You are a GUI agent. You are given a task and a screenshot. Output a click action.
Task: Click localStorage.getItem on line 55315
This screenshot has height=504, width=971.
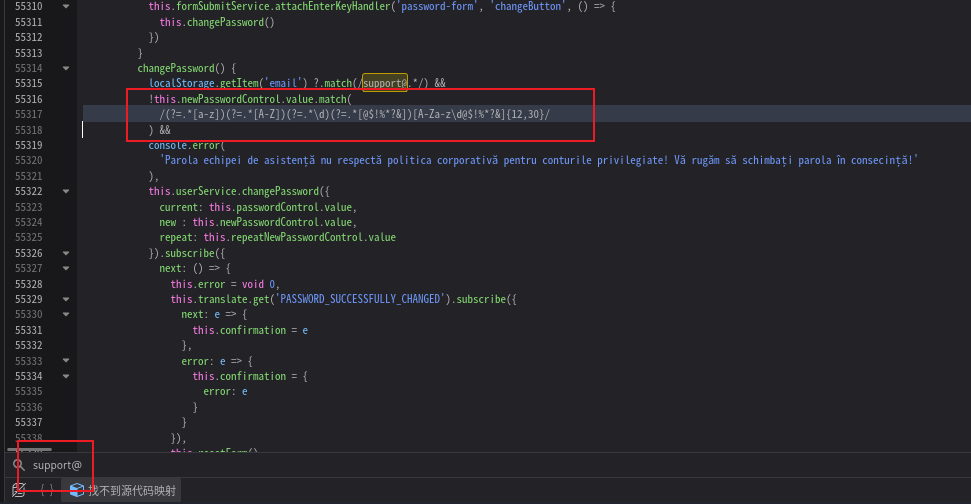(x=204, y=83)
